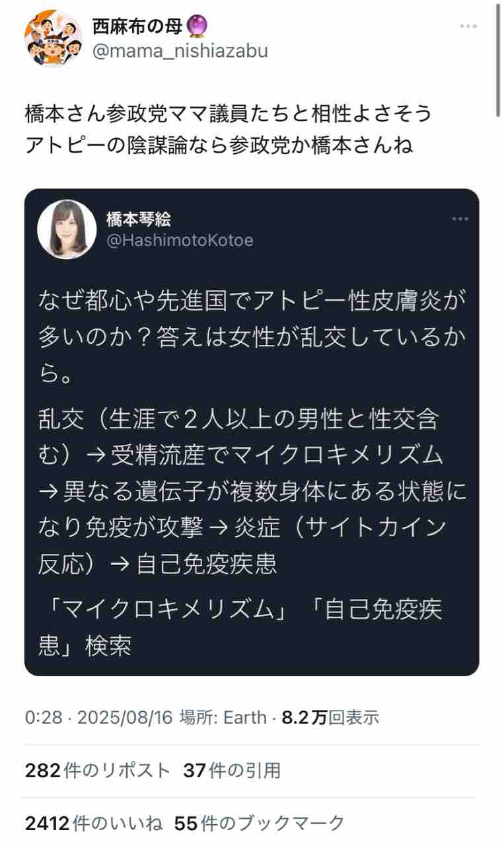The width and height of the screenshot is (504, 846).
Task: View the 2412件のいいね likes list
Action: (94, 823)
